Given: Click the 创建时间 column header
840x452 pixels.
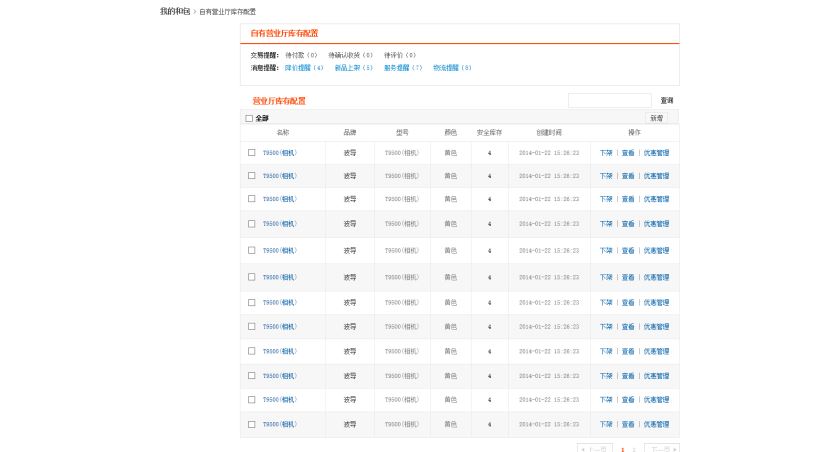Looking at the screenshot, I should pyautogui.click(x=549, y=132).
